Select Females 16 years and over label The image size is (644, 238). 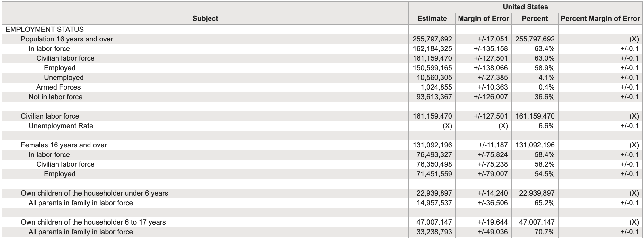(x=64, y=145)
